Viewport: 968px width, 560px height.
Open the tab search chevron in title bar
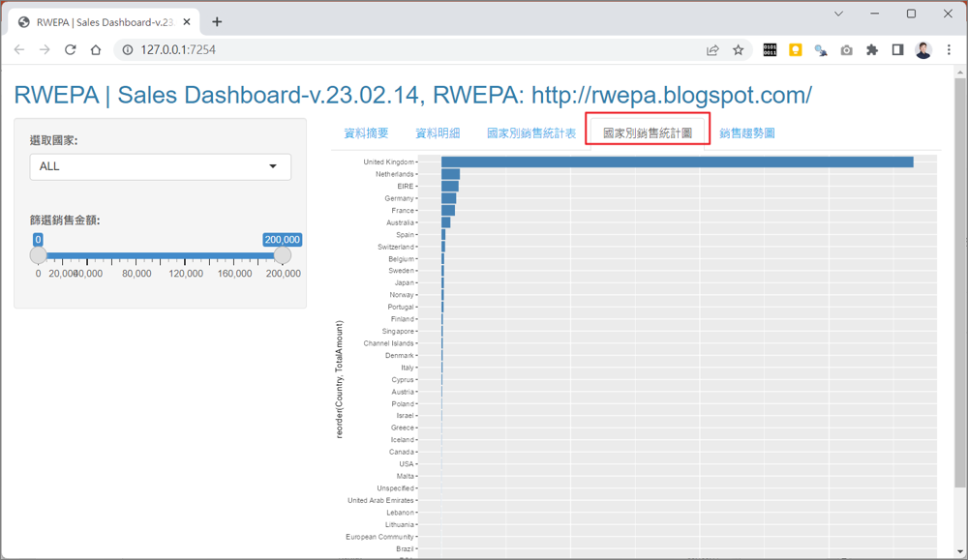pos(838,14)
